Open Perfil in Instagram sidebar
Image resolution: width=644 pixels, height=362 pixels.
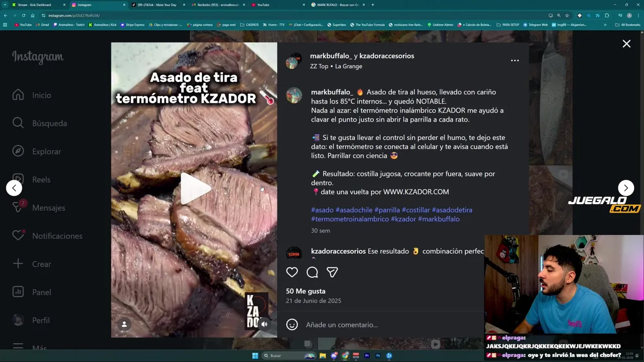point(32,320)
